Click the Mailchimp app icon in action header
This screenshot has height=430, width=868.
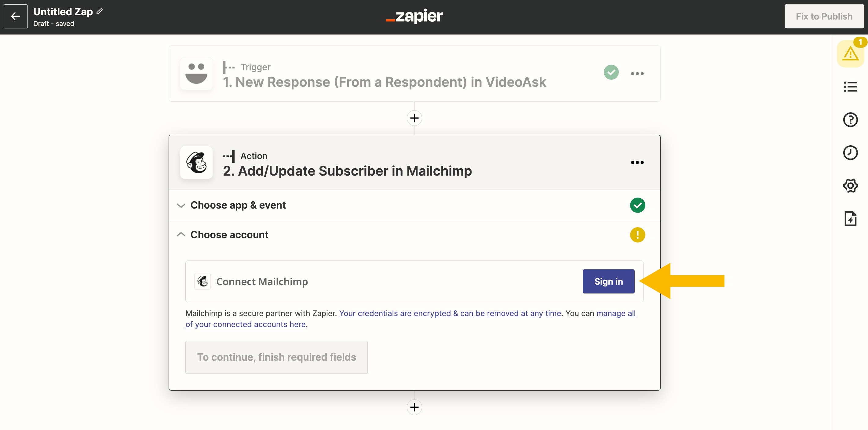pyautogui.click(x=196, y=162)
